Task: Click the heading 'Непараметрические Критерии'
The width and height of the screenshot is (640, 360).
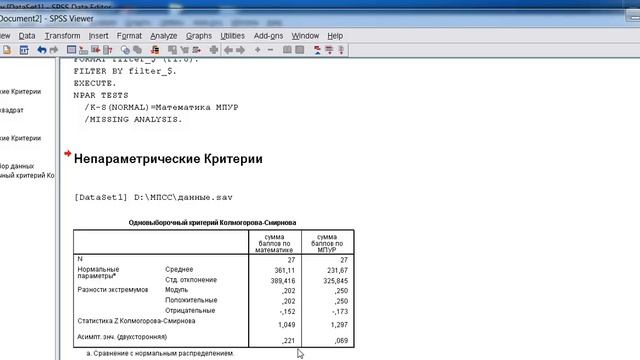Action: [168, 159]
